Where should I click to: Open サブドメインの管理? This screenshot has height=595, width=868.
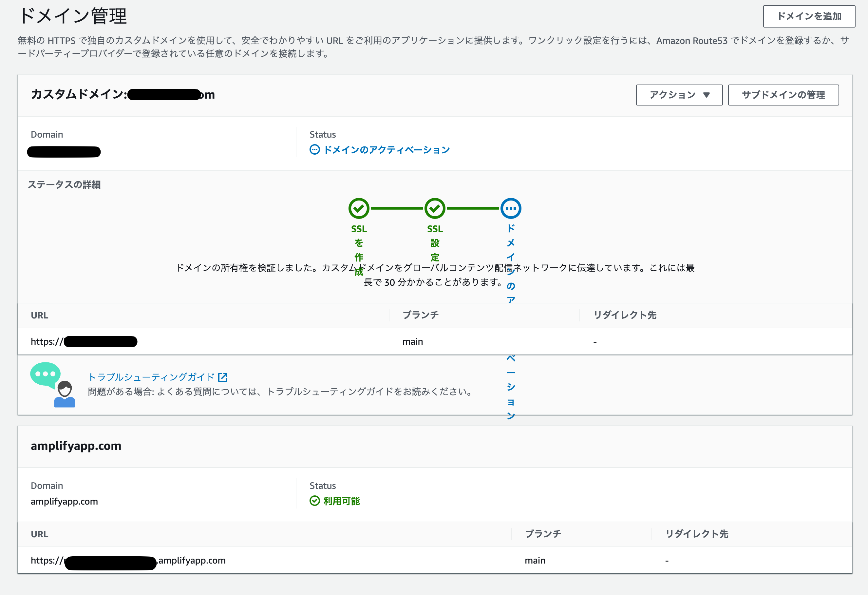coord(783,95)
